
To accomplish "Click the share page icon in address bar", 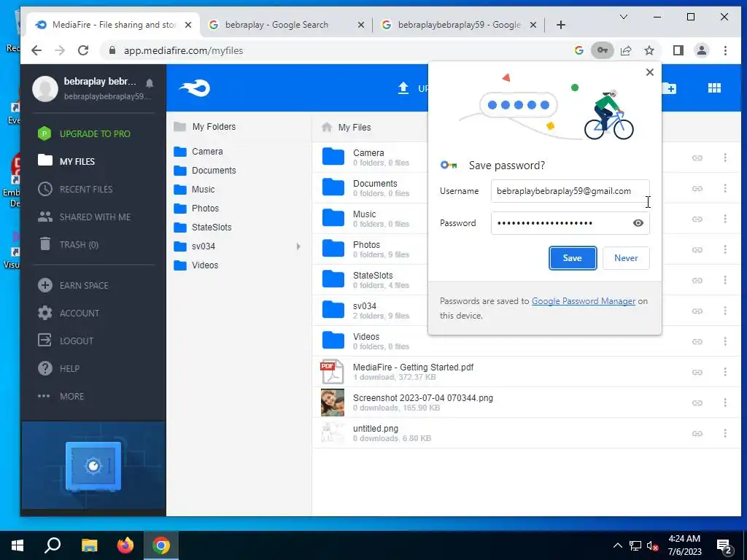I will (625, 50).
